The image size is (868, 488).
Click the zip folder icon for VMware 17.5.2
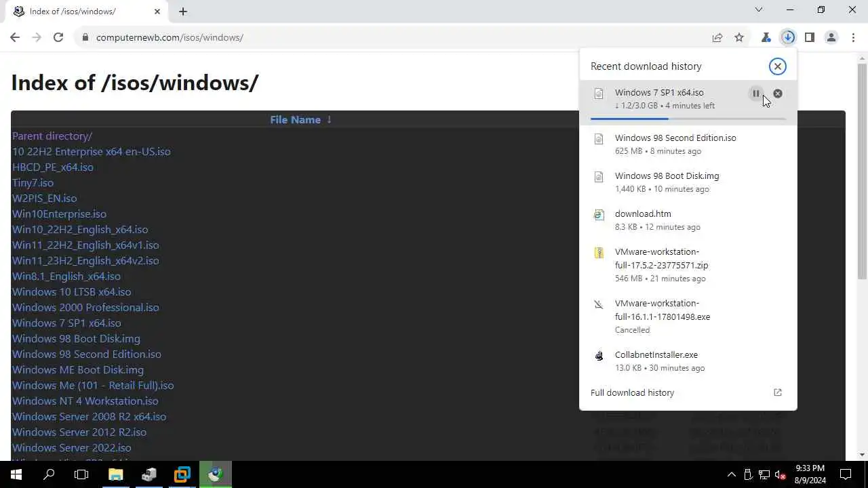click(599, 253)
